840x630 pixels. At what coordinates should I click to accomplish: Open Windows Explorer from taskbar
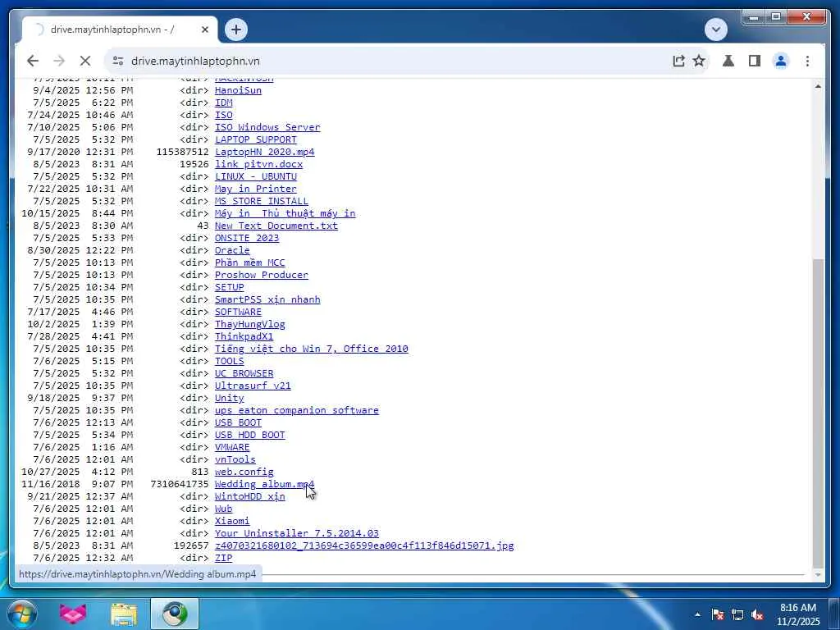pos(124,614)
